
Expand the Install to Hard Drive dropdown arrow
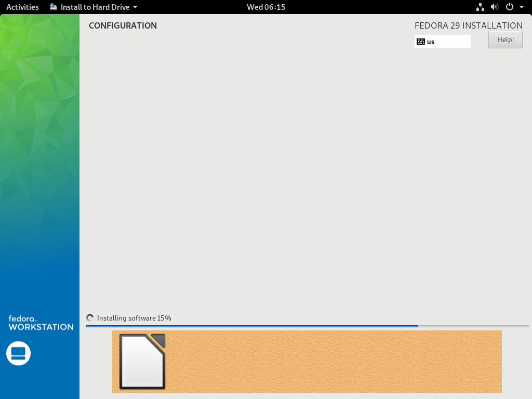point(135,7)
